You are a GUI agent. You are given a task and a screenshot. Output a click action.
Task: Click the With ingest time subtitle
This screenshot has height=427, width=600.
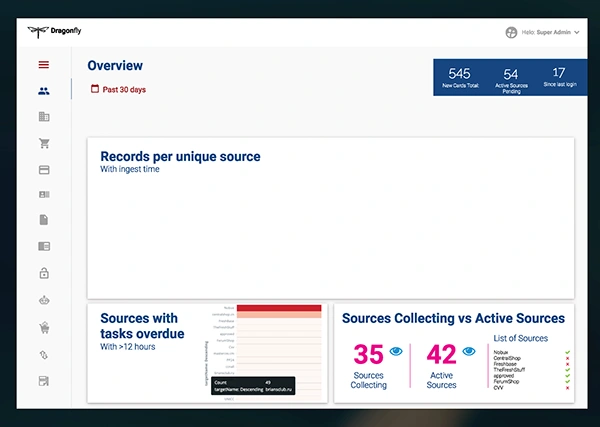click(130, 169)
